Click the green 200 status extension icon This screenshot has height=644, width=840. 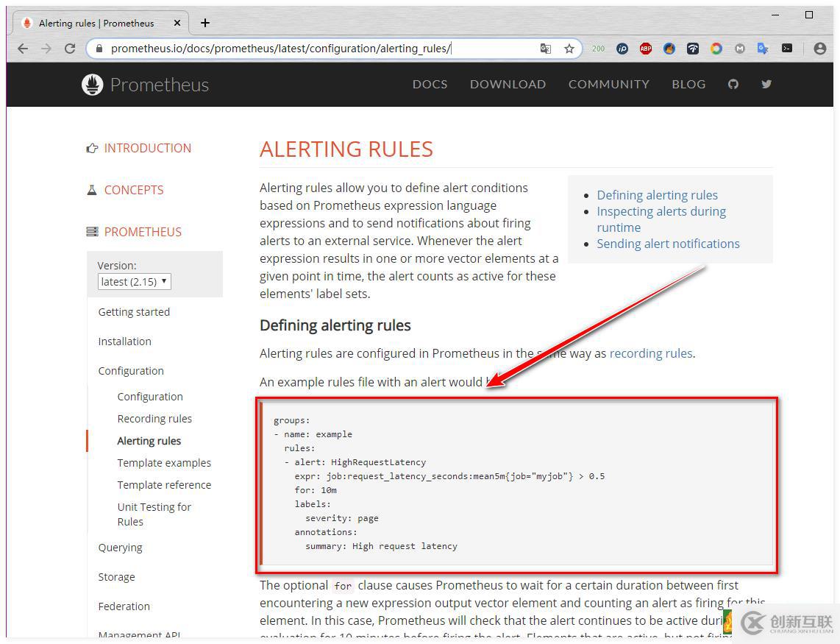(x=599, y=49)
